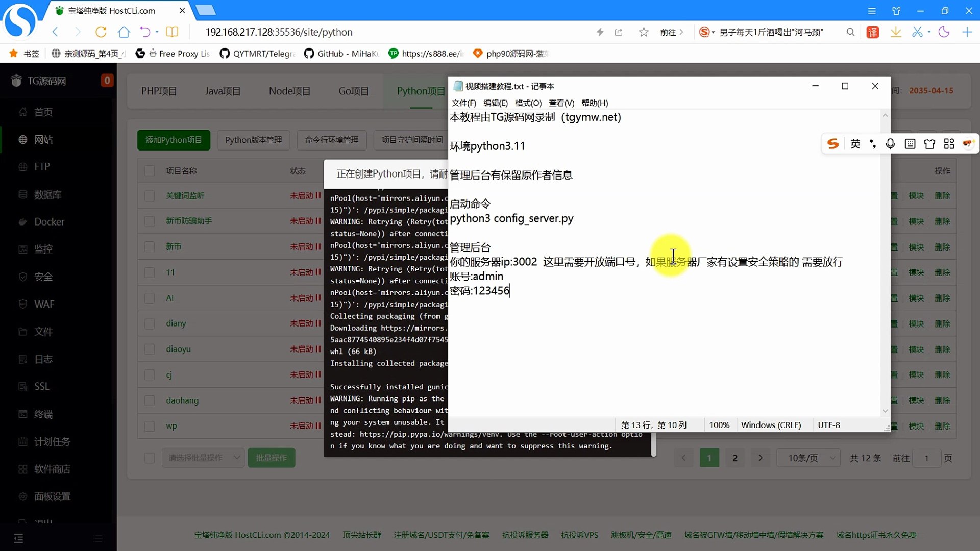The image size is (980, 551).
Task: Expand the screenshot tool dropdown arrow
Action: [x=929, y=32]
